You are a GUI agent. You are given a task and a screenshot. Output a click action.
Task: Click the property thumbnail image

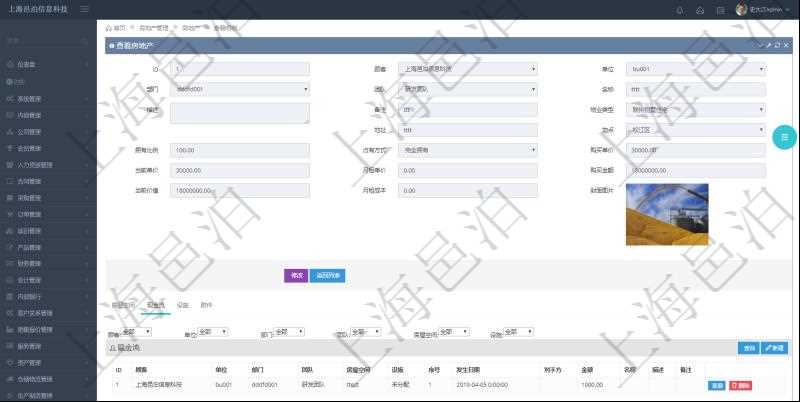667,215
